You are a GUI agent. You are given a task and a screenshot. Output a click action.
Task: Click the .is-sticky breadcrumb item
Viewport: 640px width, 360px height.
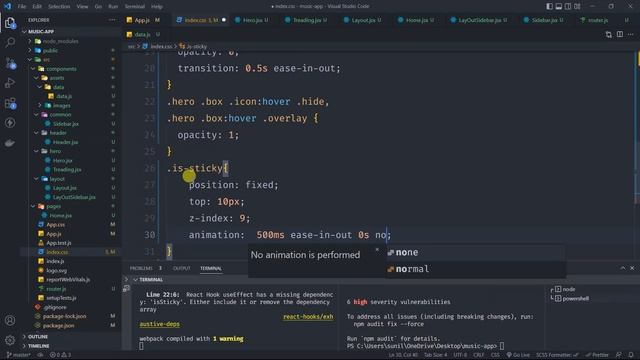(197, 47)
